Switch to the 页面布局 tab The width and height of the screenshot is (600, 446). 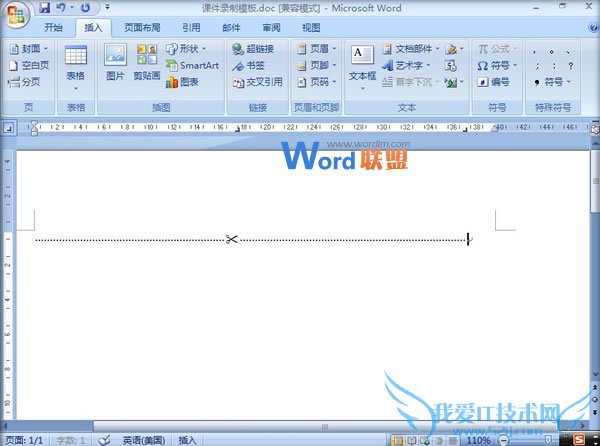point(142,28)
